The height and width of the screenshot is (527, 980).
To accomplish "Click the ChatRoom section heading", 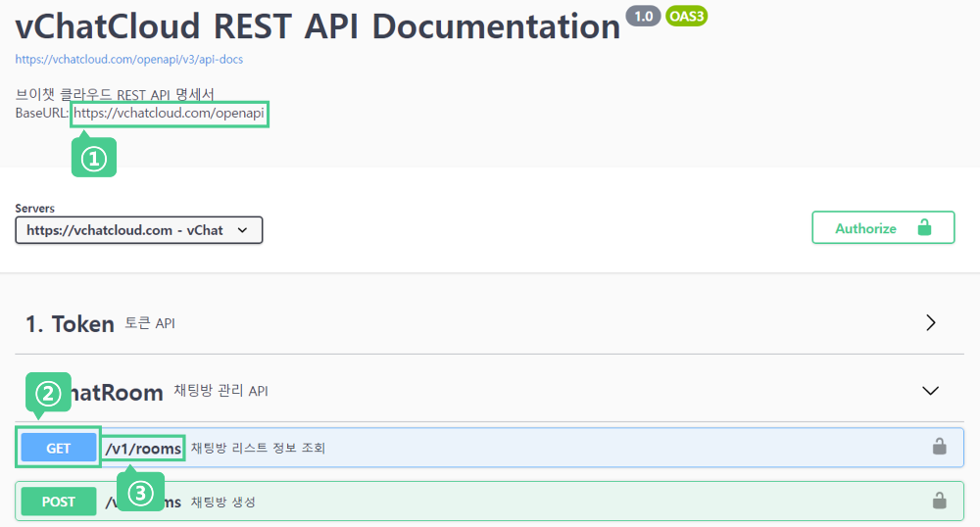I will [118, 392].
